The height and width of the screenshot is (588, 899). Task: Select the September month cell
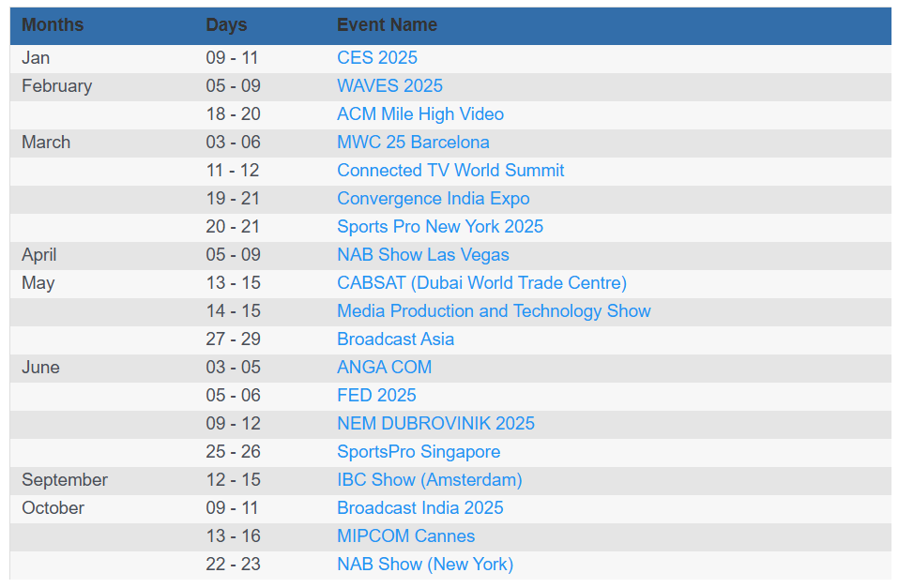(x=65, y=479)
